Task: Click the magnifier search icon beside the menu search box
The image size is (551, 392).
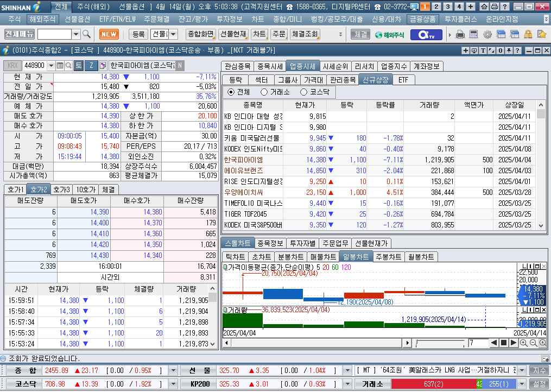Action: (x=86, y=34)
